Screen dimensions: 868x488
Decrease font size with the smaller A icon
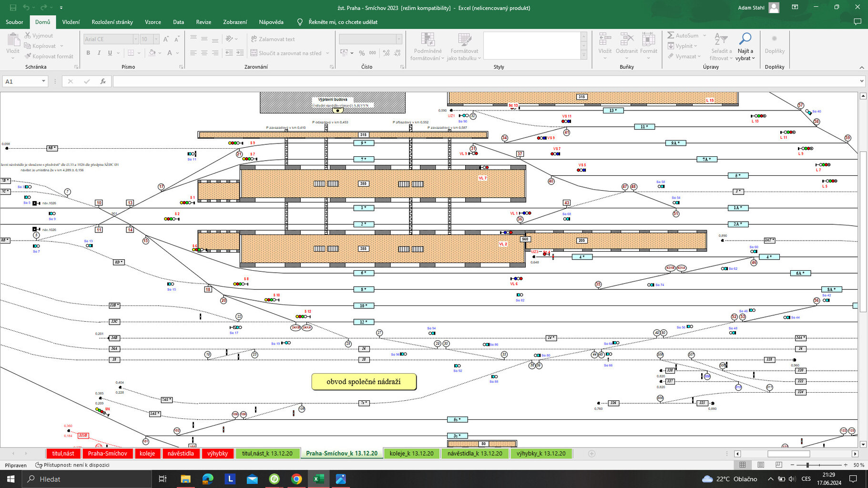[177, 39]
